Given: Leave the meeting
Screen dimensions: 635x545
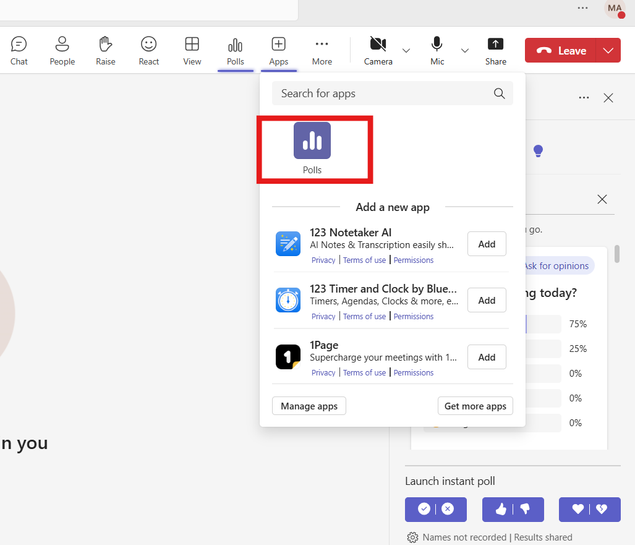Looking at the screenshot, I should (x=560, y=51).
